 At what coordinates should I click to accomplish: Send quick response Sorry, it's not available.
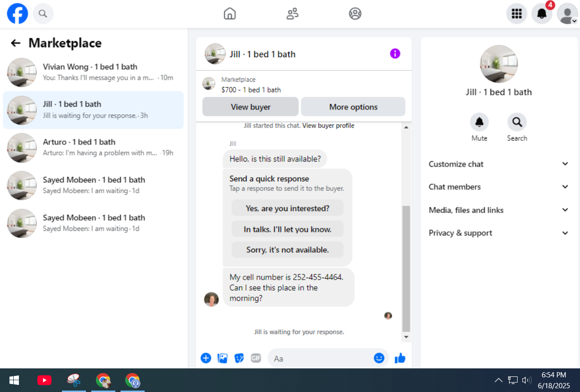287,250
